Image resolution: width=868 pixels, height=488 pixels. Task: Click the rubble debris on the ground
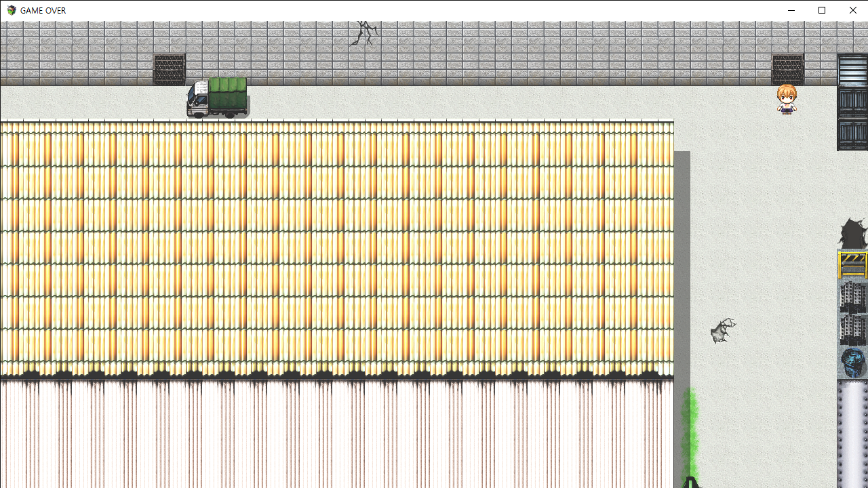click(723, 331)
